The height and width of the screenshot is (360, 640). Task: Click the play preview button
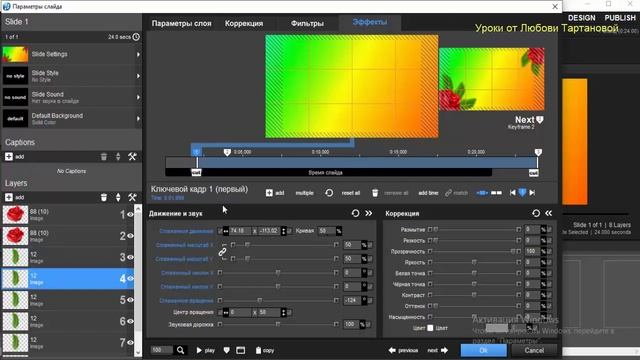pos(205,350)
